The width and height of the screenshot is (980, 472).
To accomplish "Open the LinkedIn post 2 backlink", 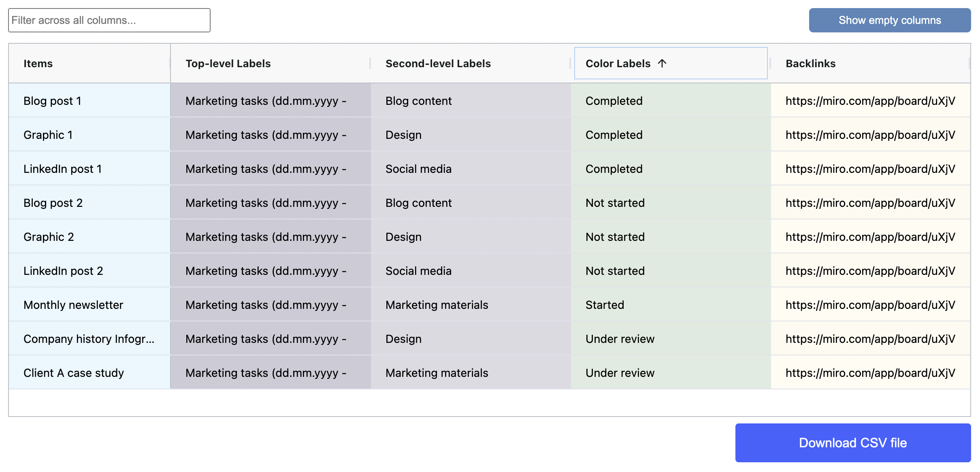I will coord(870,271).
